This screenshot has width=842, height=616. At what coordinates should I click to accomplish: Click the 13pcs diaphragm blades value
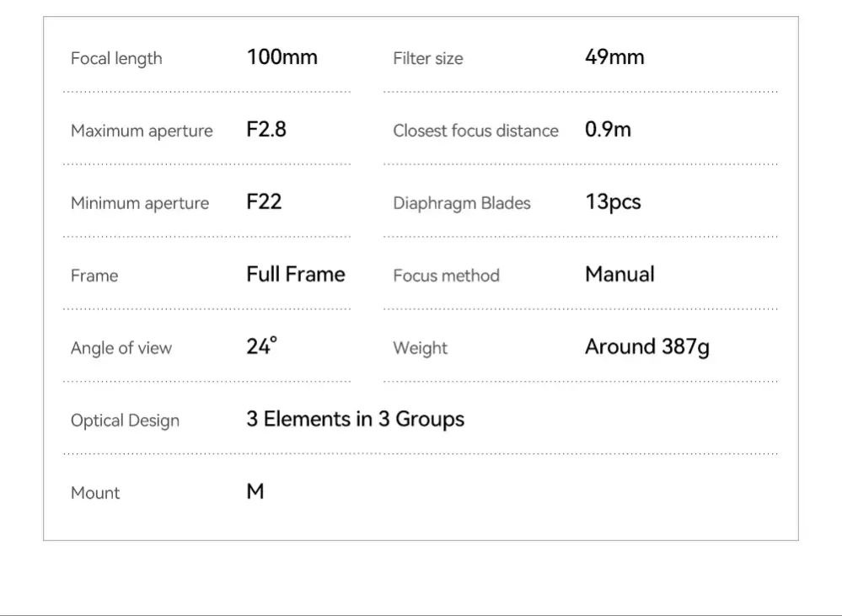coord(613,202)
